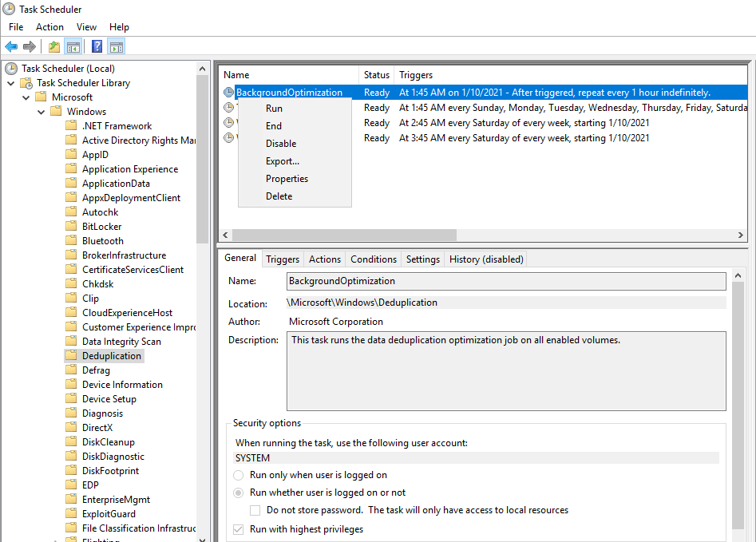Click the folder icon beside Clip
Screen dimensions: 756x542
(x=71, y=298)
